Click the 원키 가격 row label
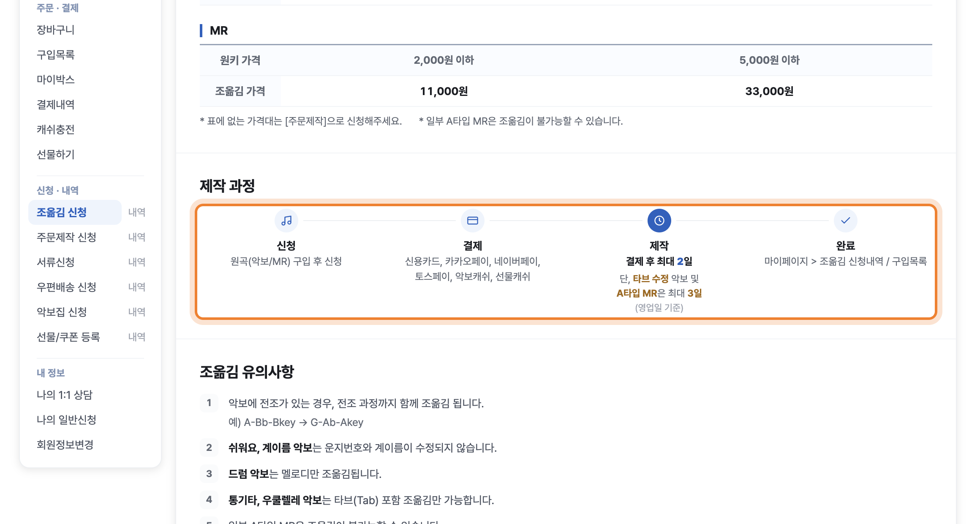The width and height of the screenshot is (980, 524). click(240, 60)
